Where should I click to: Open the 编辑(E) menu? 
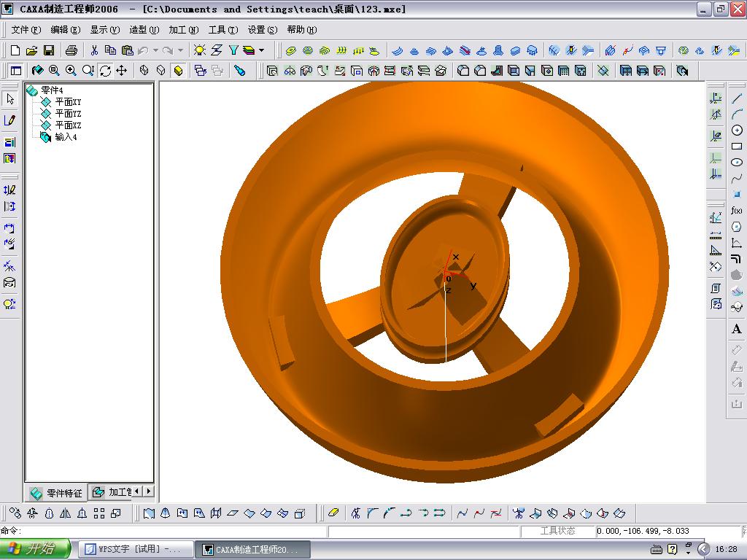66,29
